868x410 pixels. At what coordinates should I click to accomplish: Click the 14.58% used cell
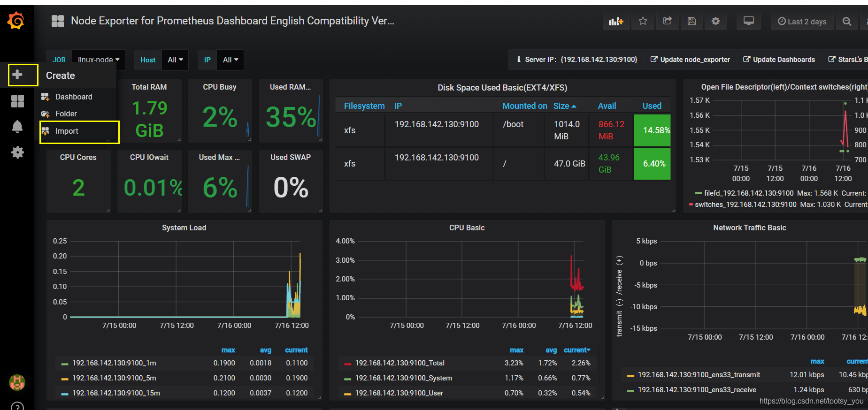(x=652, y=130)
